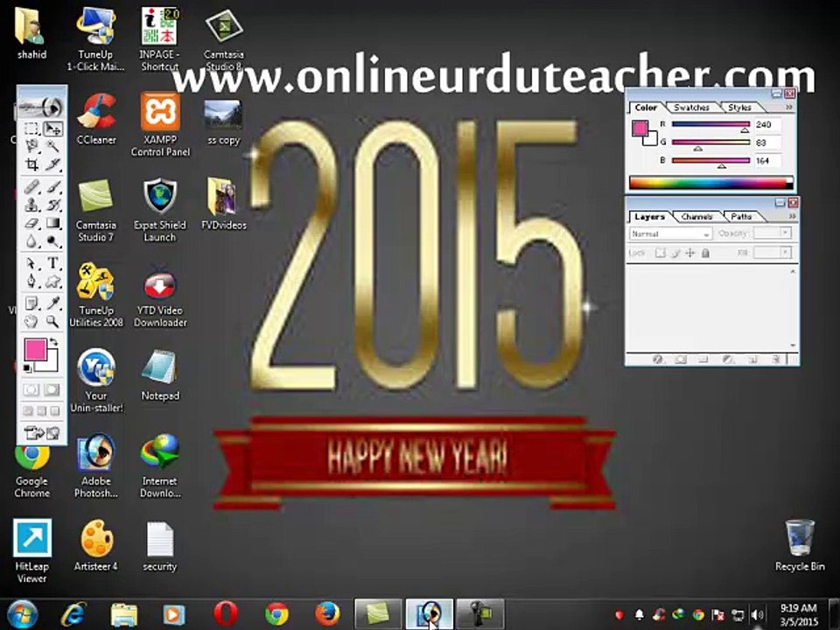This screenshot has width=840, height=630.
Task: Select the Type tool
Action: pos(53,263)
